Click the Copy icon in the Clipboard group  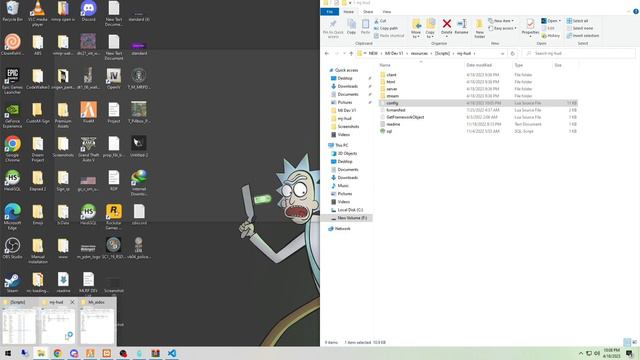(x=351, y=27)
